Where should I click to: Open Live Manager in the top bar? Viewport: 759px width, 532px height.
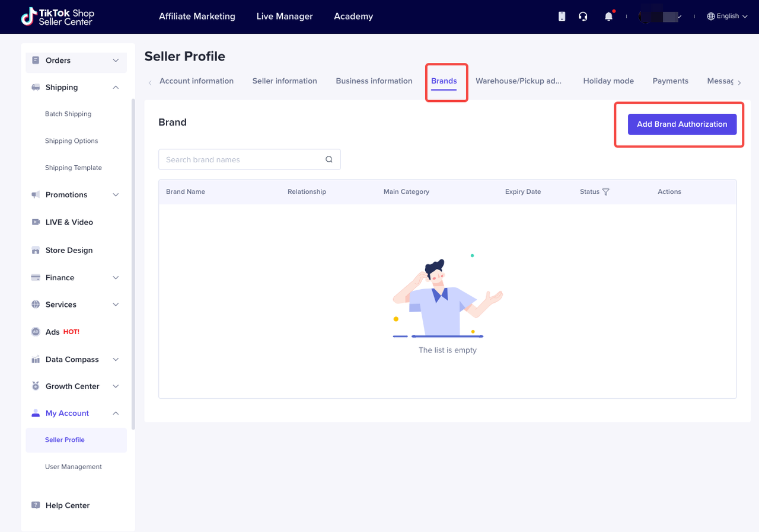[x=285, y=17]
